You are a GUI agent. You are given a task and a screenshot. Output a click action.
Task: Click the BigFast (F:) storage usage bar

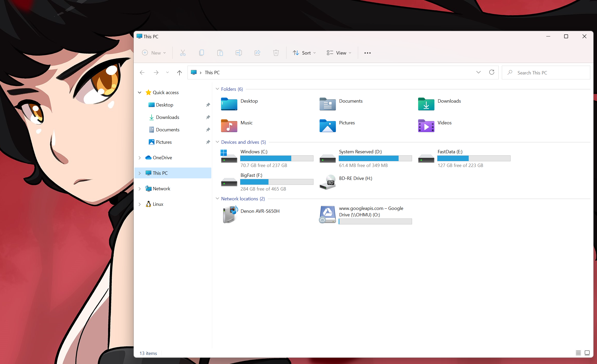(277, 182)
